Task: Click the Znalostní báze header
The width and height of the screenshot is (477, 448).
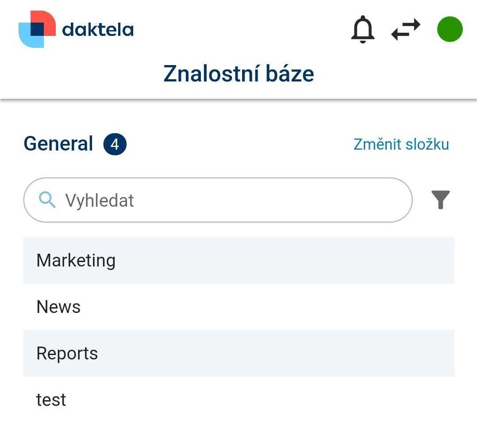Action: [238, 73]
